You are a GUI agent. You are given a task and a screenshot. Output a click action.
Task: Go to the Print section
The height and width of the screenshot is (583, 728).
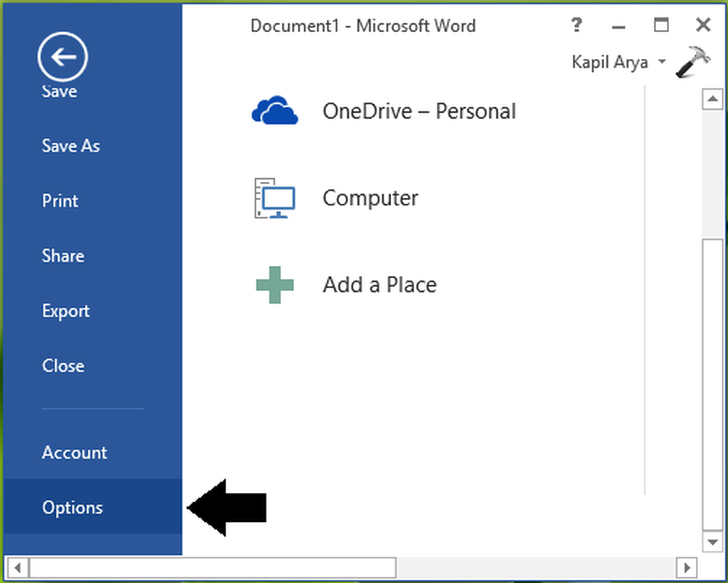click(x=60, y=202)
